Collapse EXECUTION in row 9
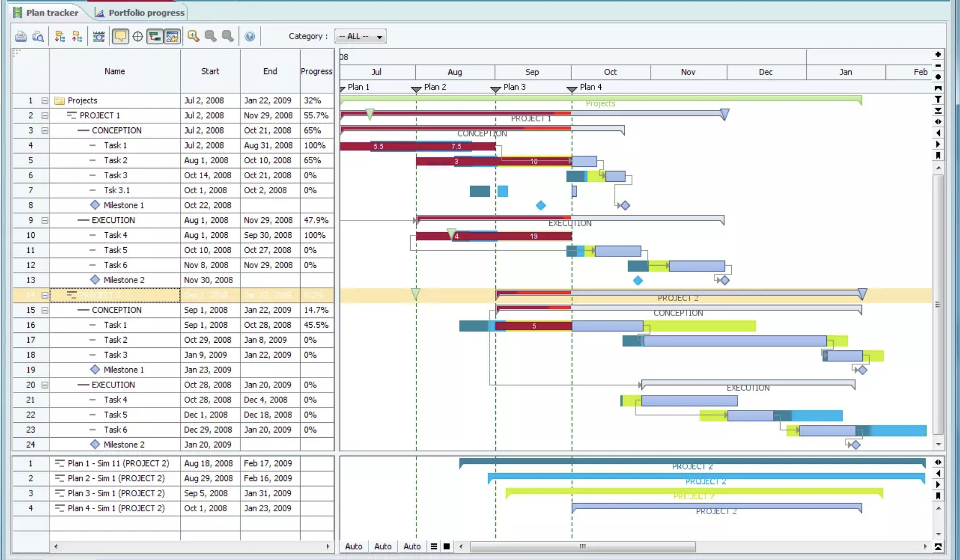Viewport: 960px width, 560px height. 45,220
